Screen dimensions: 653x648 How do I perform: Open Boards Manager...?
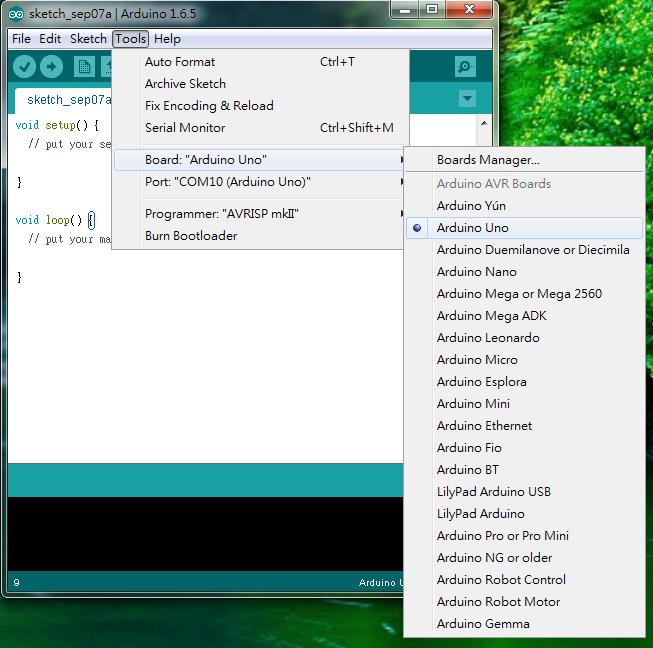488,160
